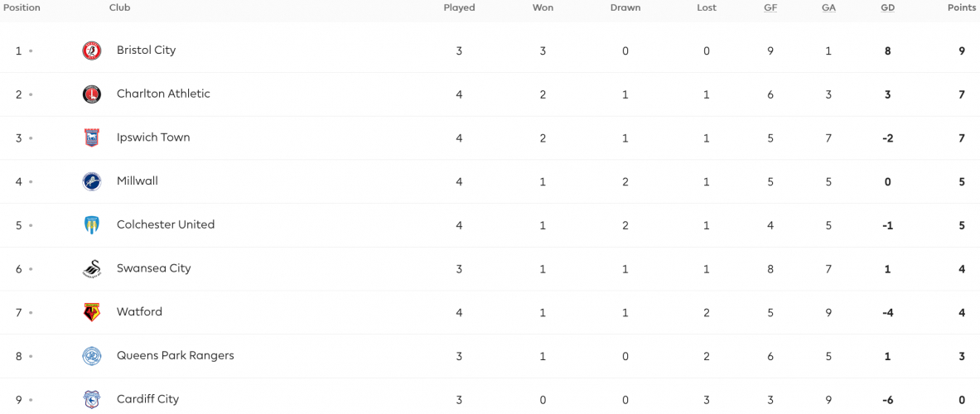Click the Charlton Athletic club badge

point(92,94)
